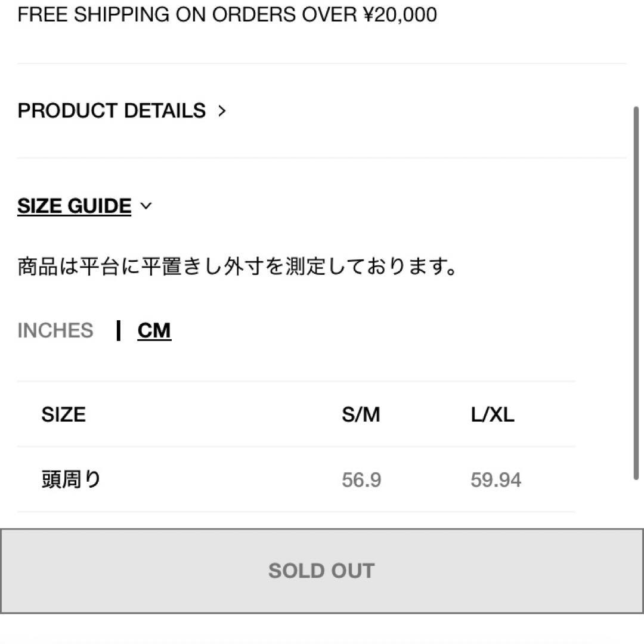Click the divider bar between INCHES and CM
Screen dimensions: 644x644
click(x=119, y=330)
